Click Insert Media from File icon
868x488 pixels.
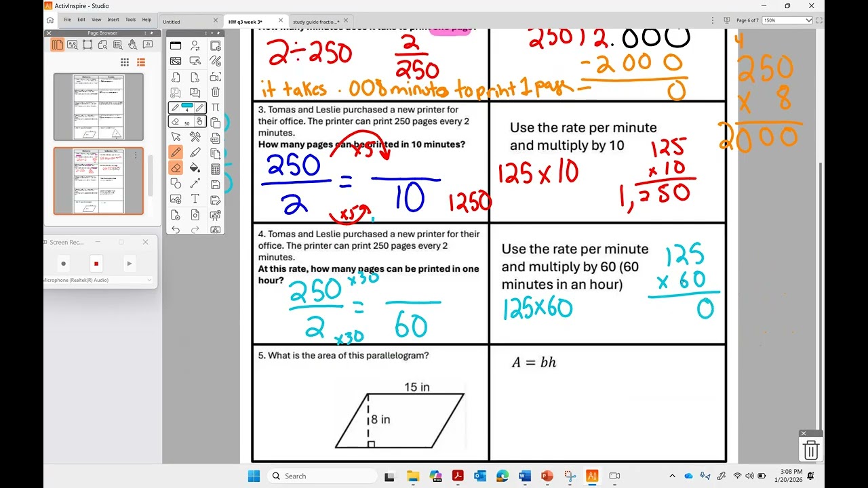tap(176, 199)
